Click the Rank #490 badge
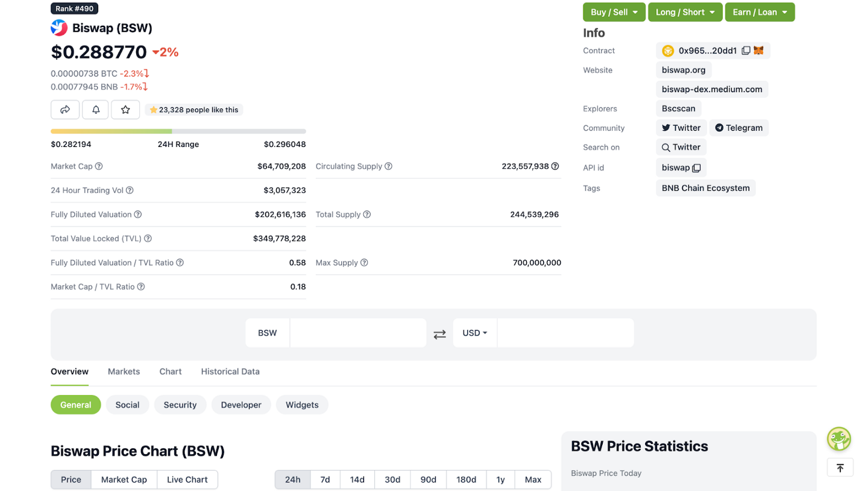 pos(75,9)
